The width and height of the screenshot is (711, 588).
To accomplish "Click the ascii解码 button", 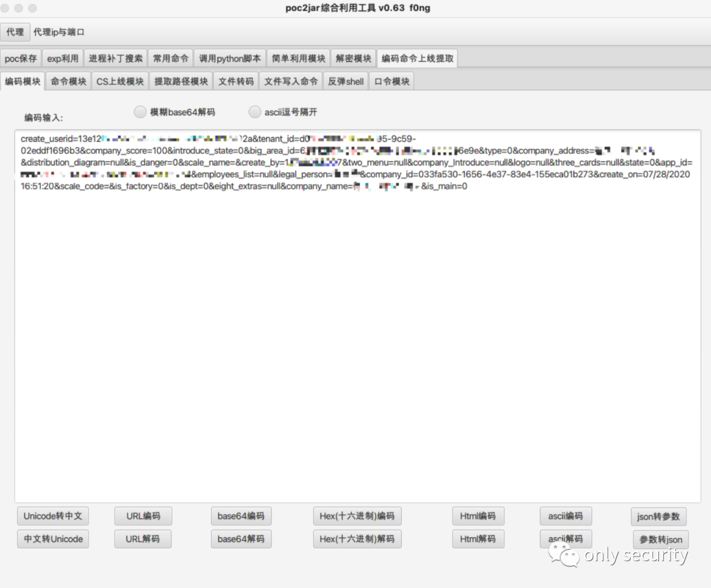I will point(566,539).
